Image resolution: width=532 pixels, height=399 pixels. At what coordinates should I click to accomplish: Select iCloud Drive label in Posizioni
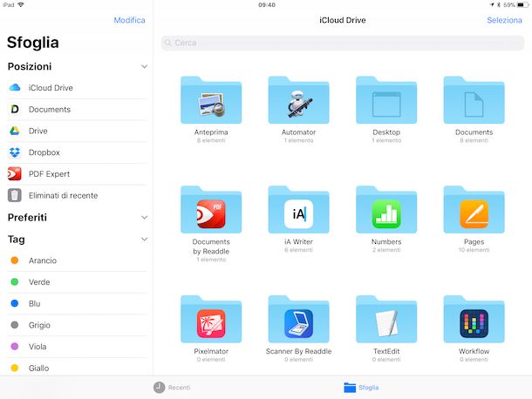coord(51,88)
